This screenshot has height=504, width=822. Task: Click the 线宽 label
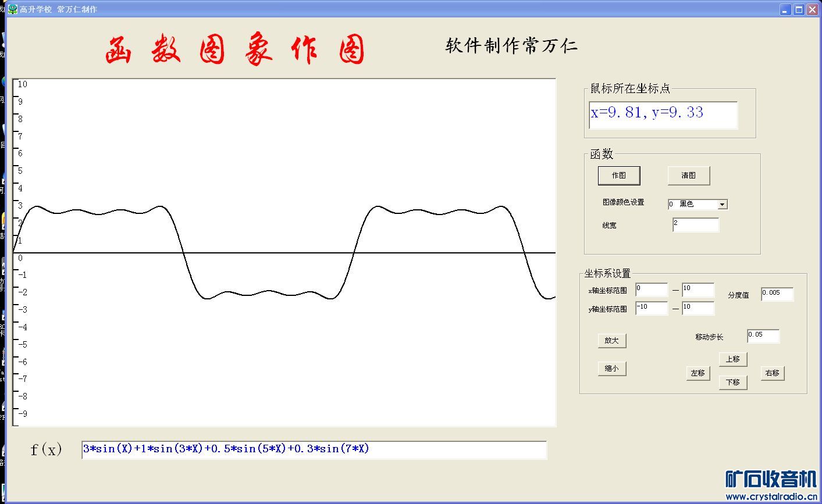point(609,226)
